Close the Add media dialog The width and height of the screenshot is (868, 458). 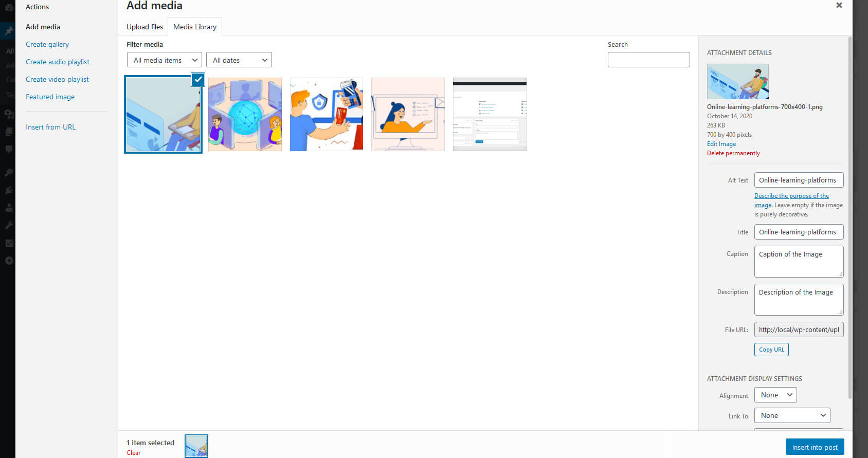[x=839, y=5]
